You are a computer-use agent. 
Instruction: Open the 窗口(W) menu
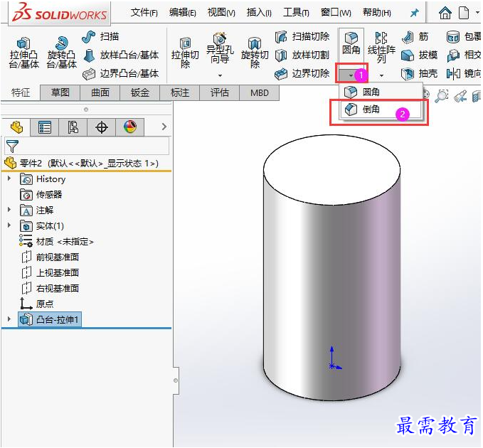click(336, 13)
